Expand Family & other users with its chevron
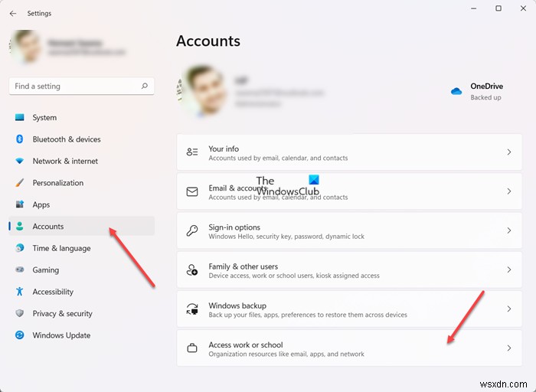Viewport: 536px width, 392px height. pyautogui.click(x=509, y=270)
